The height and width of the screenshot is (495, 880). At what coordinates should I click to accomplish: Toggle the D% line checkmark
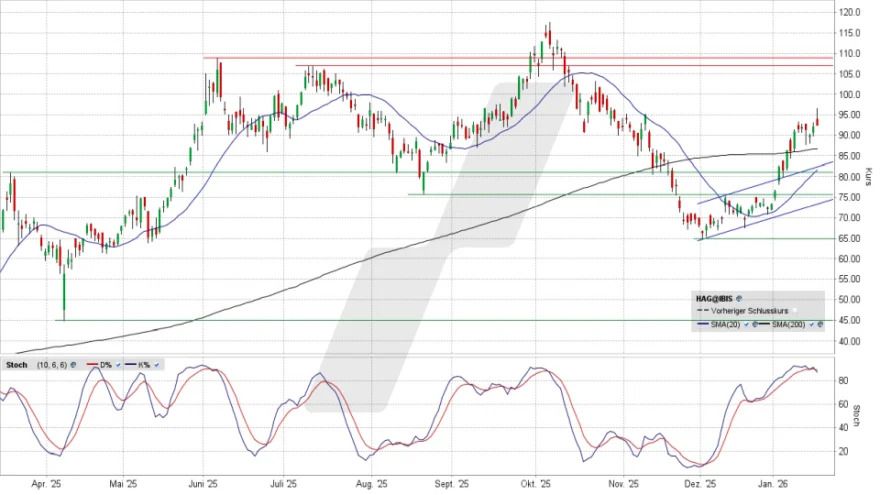(117, 365)
